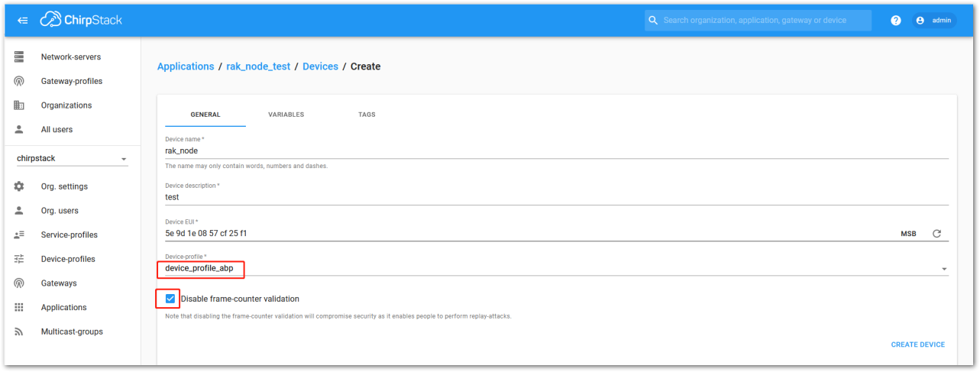The image size is (980, 372).
Task: Toggle the MSB byte order button
Action: pos(908,234)
